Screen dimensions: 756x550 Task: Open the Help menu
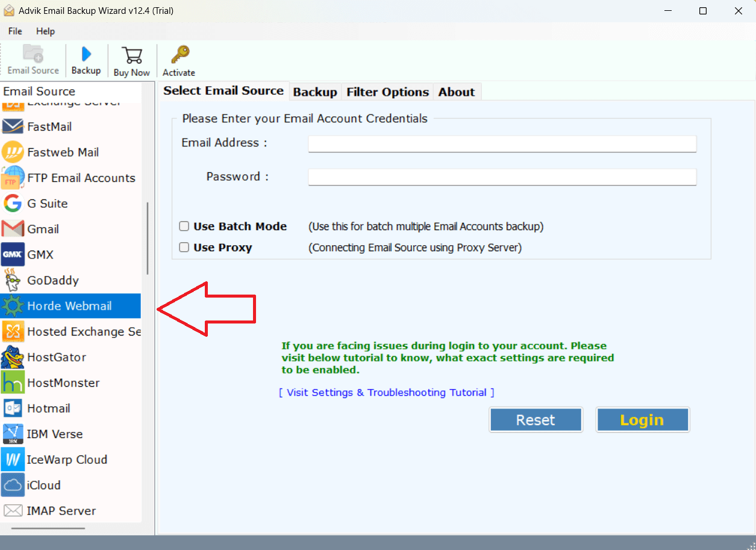[x=45, y=31]
